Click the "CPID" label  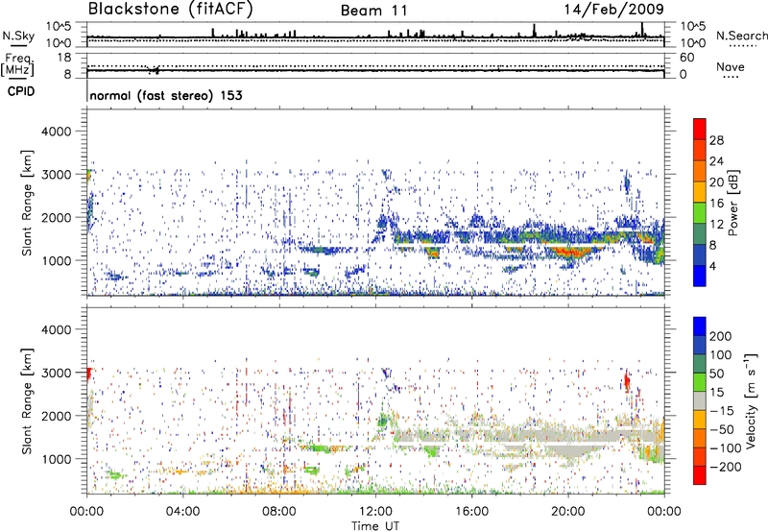click(21, 91)
